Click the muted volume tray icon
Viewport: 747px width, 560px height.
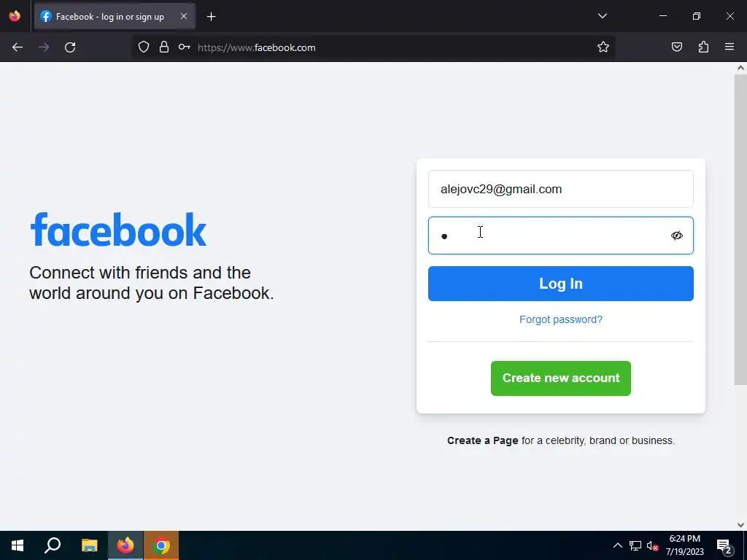pyautogui.click(x=652, y=545)
